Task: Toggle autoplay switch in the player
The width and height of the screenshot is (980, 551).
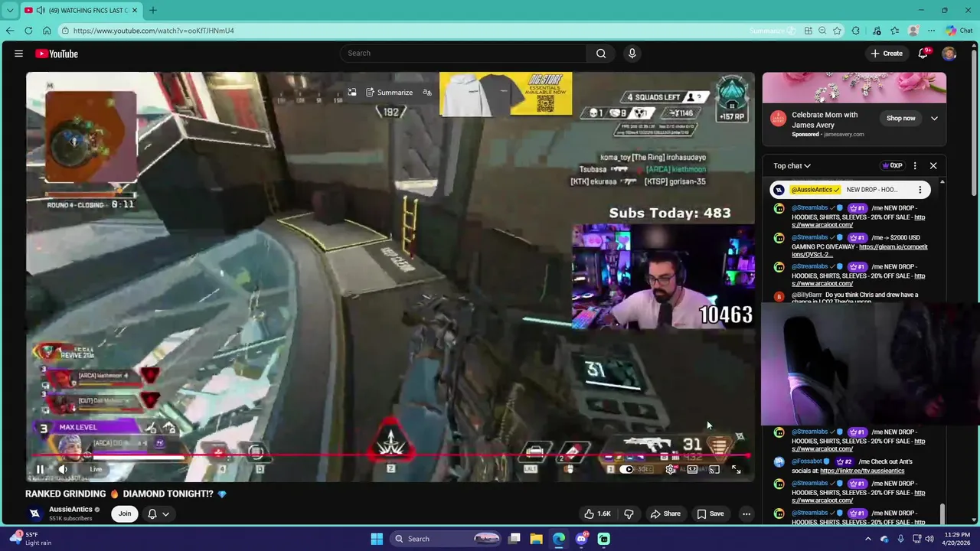Action: pos(627,469)
